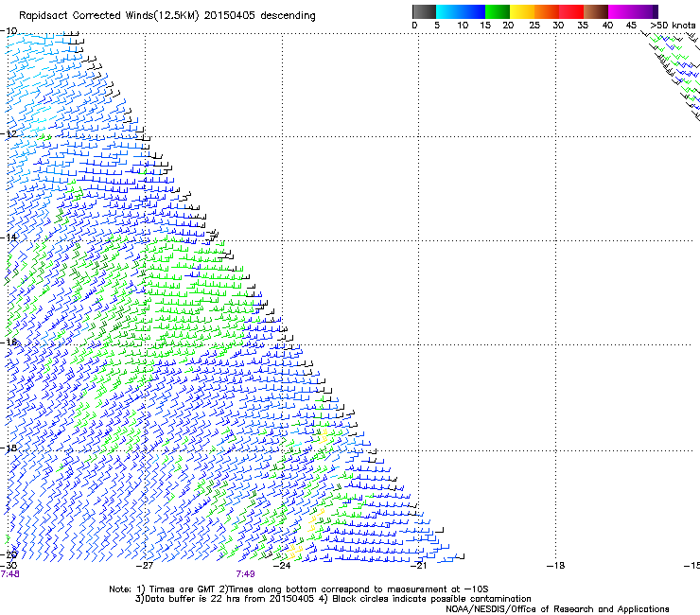The width and height of the screenshot is (700, 615).
Task: Click the magenta 40-45 knots color swatch
Action: click(x=621, y=11)
